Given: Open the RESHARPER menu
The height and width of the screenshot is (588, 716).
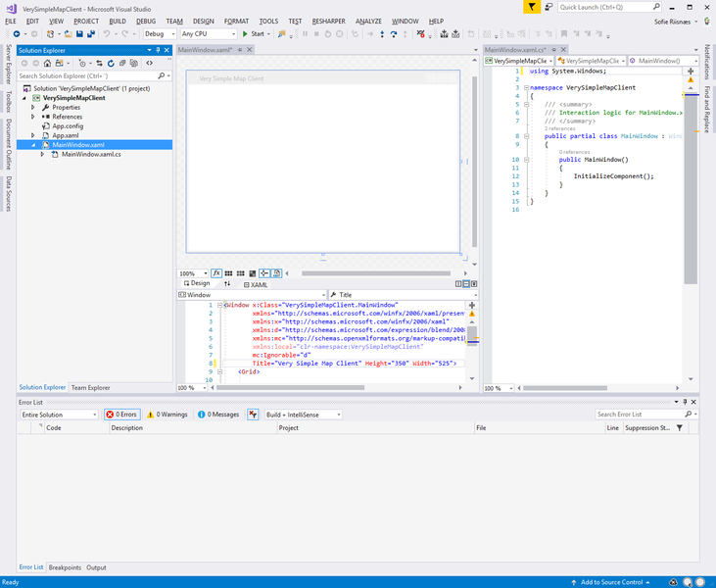Looking at the screenshot, I should click(328, 21).
